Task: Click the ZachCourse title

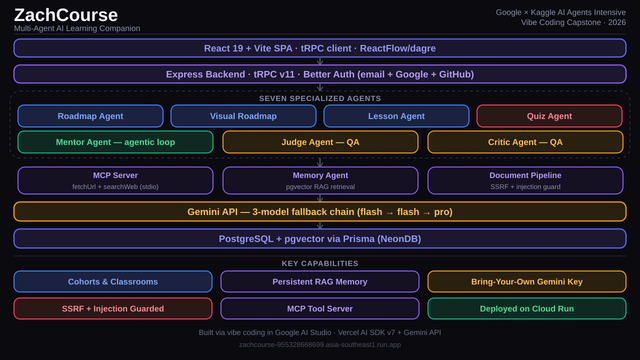Action: pos(66,15)
